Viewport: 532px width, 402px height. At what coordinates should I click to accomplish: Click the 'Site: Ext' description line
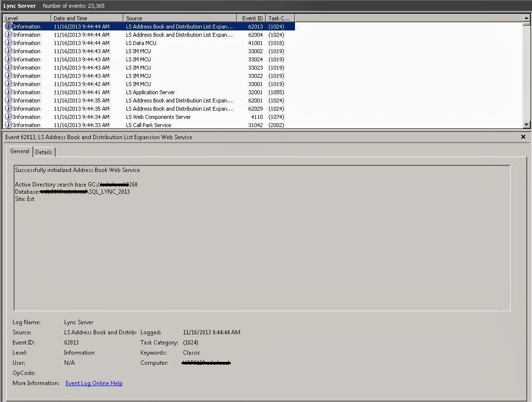(x=25, y=199)
